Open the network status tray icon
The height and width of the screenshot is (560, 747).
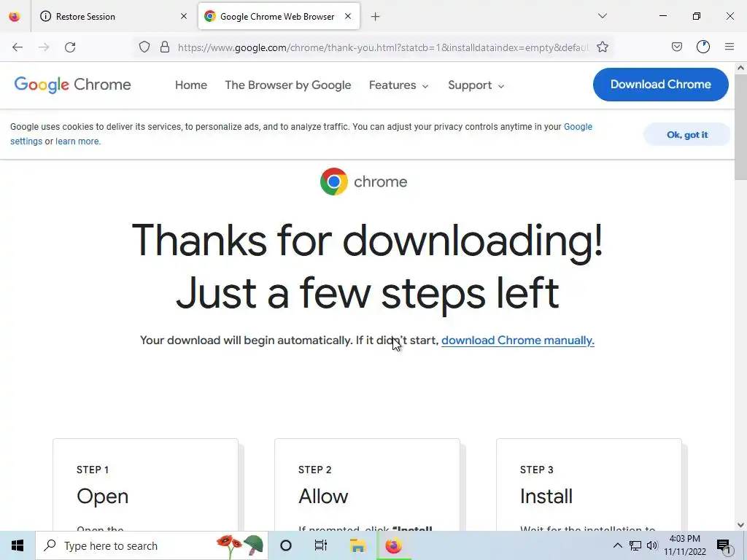(635, 545)
